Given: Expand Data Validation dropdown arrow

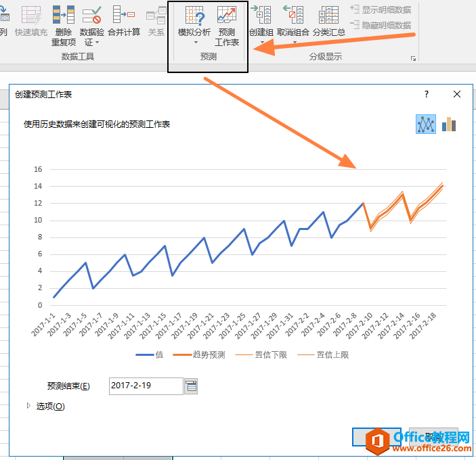Looking at the screenshot, I should tap(97, 43).
